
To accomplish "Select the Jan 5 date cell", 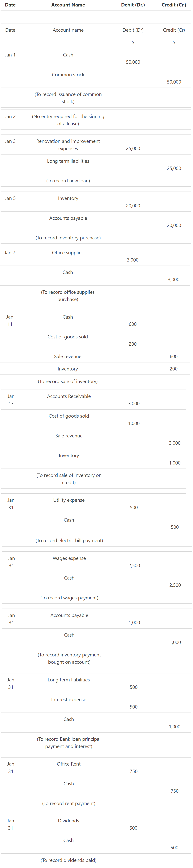I will pos(10,198).
